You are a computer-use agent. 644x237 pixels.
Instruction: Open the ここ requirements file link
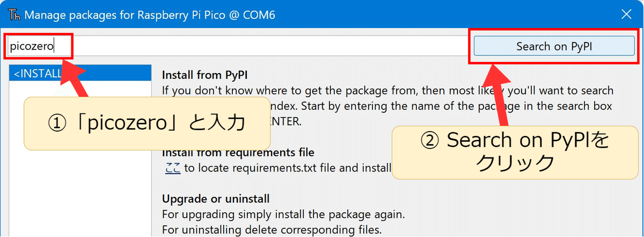(x=173, y=168)
